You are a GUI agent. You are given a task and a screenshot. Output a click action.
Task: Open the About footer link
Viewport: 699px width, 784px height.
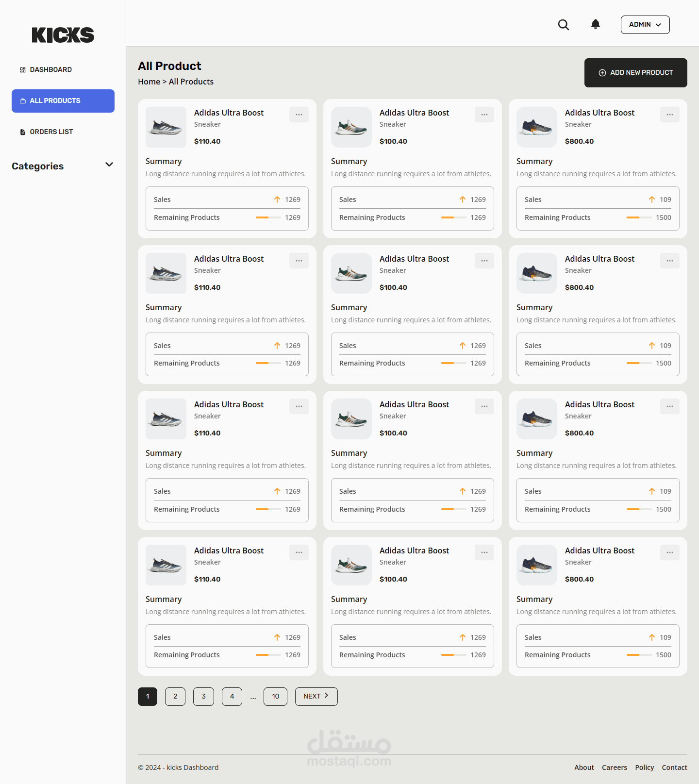584,767
